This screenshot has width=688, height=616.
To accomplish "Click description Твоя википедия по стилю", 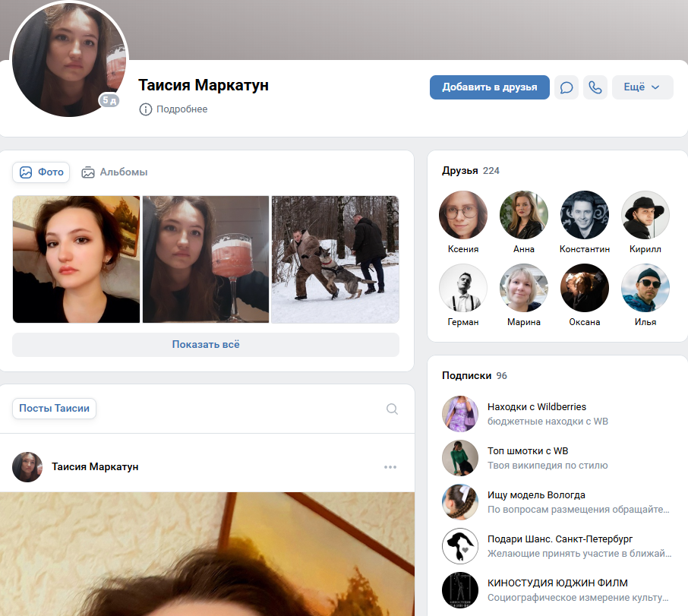I will pos(548,466).
